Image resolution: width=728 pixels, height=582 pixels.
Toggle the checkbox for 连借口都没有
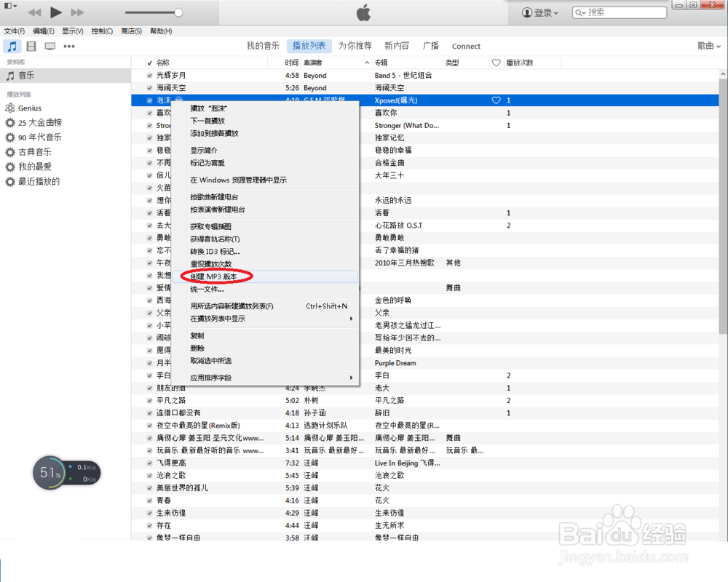point(149,412)
